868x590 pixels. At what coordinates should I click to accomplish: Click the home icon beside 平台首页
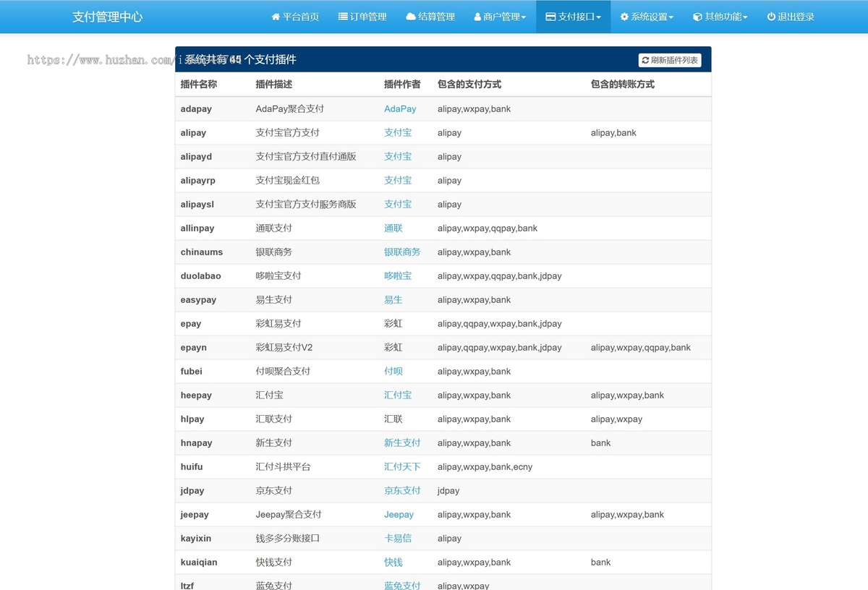click(x=276, y=17)
